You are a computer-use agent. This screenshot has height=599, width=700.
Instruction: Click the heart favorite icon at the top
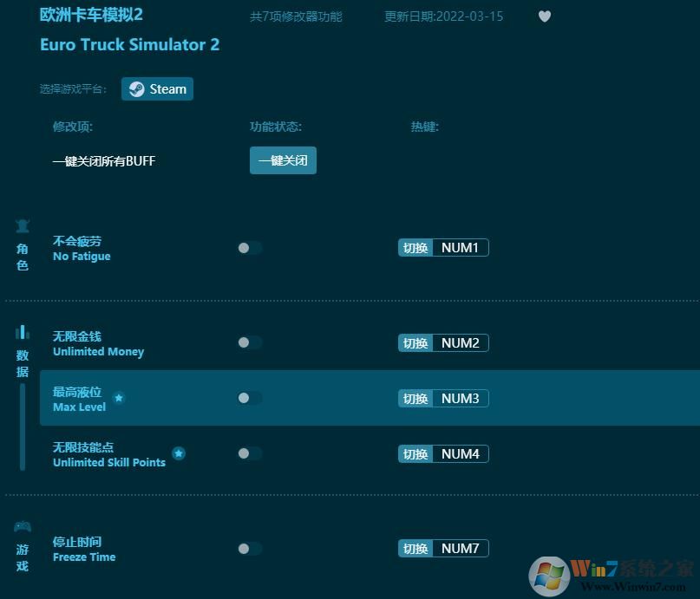point(545,16)
